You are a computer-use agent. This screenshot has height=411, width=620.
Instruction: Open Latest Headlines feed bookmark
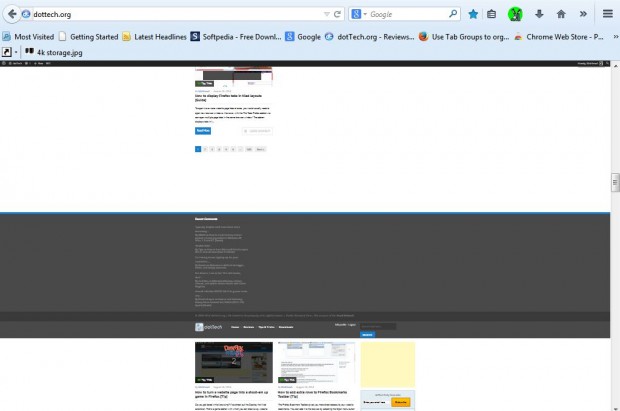(154, 37)
